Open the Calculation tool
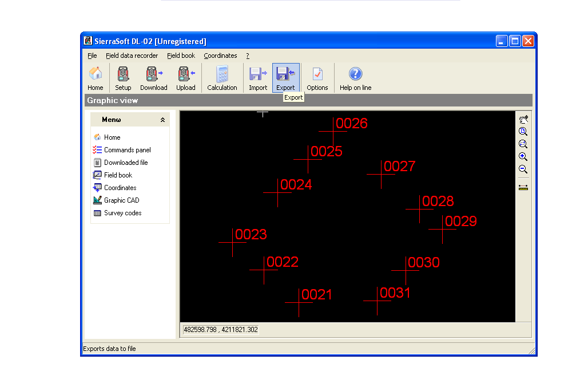Viewport: 588px width, 391px height. (x=222, y=78)
